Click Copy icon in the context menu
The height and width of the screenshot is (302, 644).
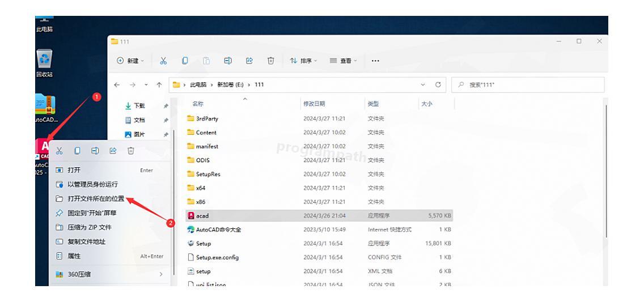coord(77,151)
